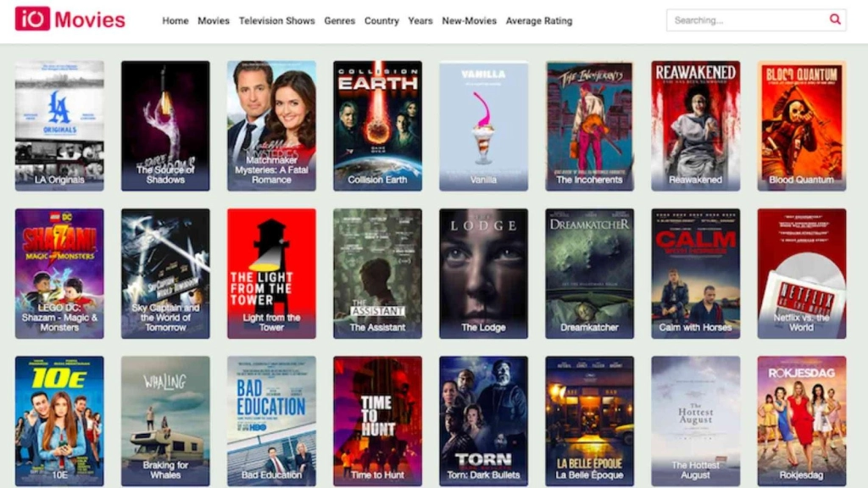Open the Country dropdown menu
Viewport: 868px width, 488px height.
pyautogui.click(x=381, y=20)
